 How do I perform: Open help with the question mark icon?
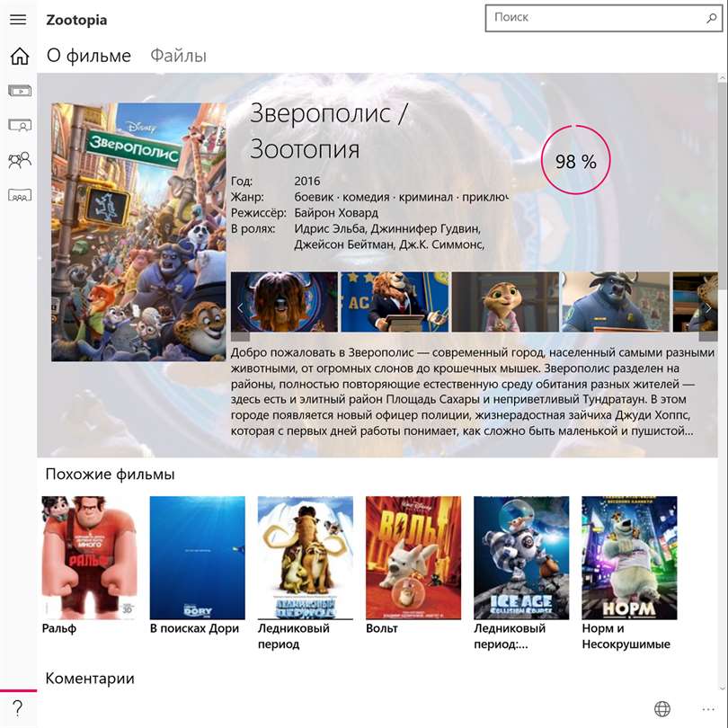[x=18, y=708]
